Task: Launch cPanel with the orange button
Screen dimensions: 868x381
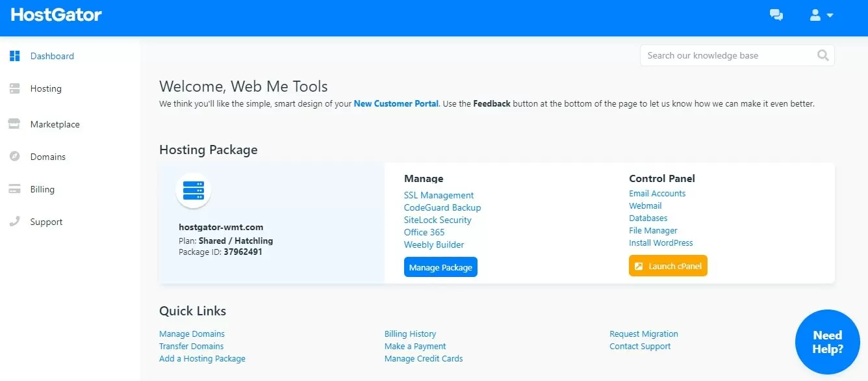Action: (668, 265)
